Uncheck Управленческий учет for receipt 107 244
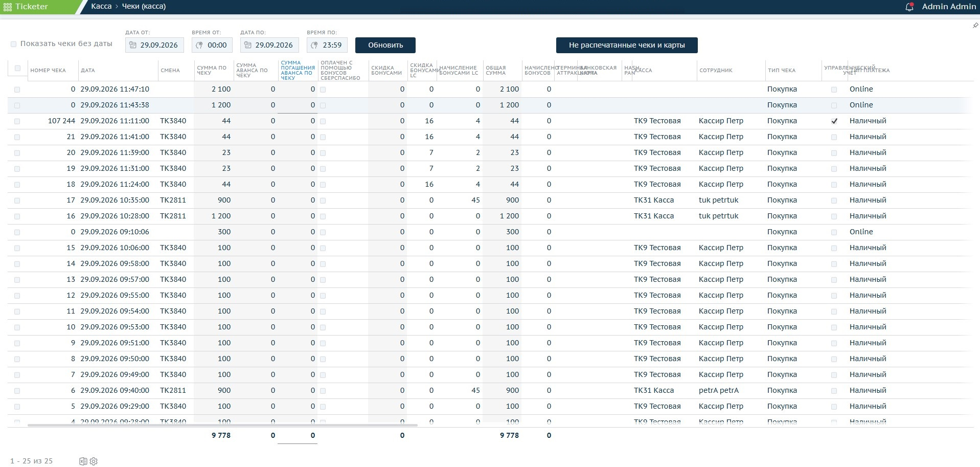 click(834, 121)
